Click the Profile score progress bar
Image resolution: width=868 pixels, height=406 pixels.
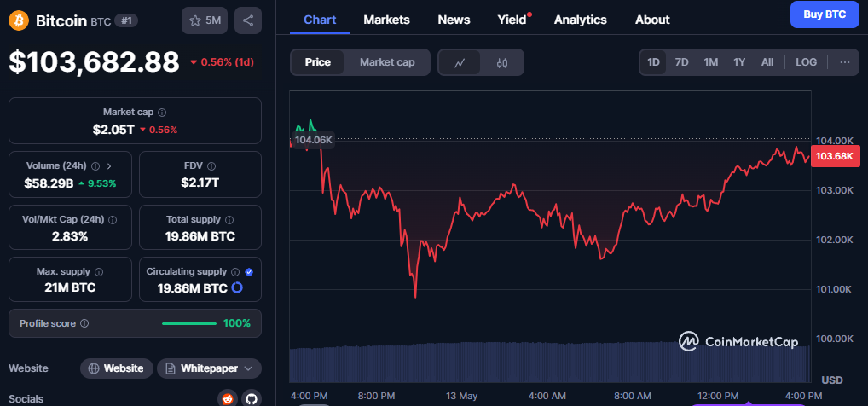pos(189,323)
